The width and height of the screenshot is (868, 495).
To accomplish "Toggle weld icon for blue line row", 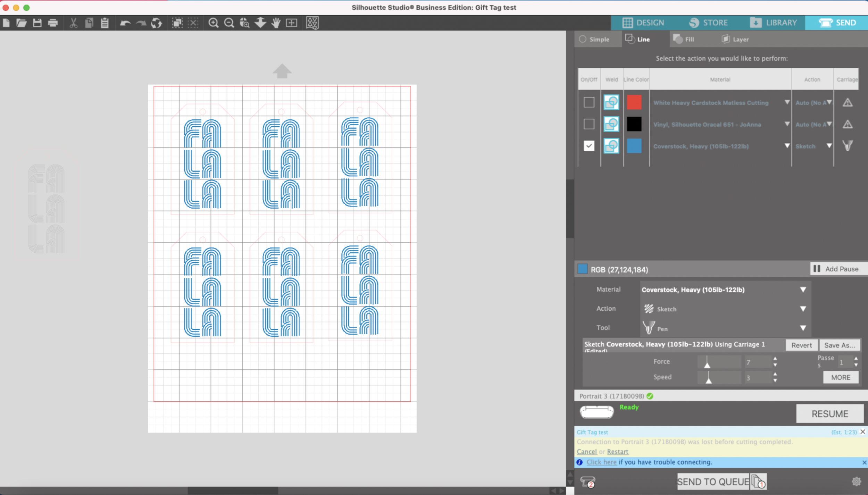I will tap(611, 146).
